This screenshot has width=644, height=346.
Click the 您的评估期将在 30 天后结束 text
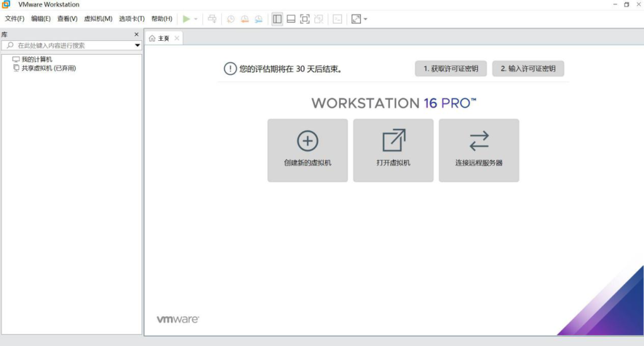(x=291, y=69)
